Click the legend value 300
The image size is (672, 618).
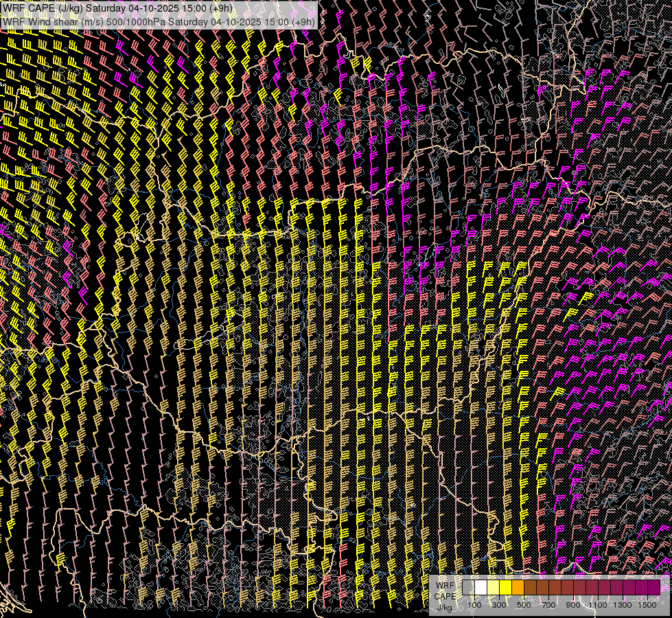coord(499,605)
